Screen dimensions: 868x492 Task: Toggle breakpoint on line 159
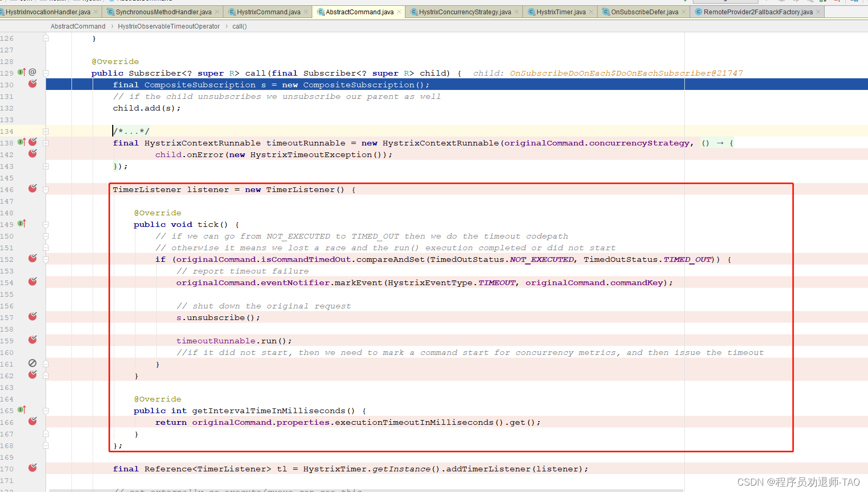pyautogui.click(x=33, y=340)
